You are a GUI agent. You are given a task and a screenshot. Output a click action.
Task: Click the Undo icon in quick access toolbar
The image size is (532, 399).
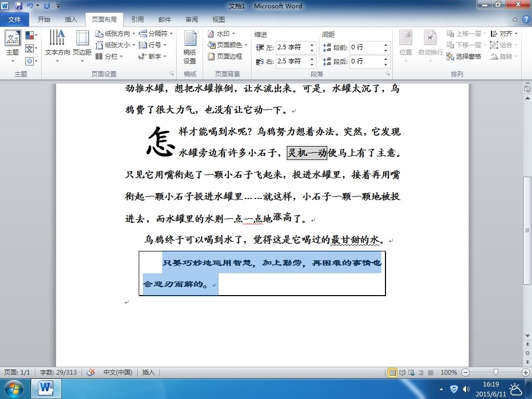tap(30, 6)
